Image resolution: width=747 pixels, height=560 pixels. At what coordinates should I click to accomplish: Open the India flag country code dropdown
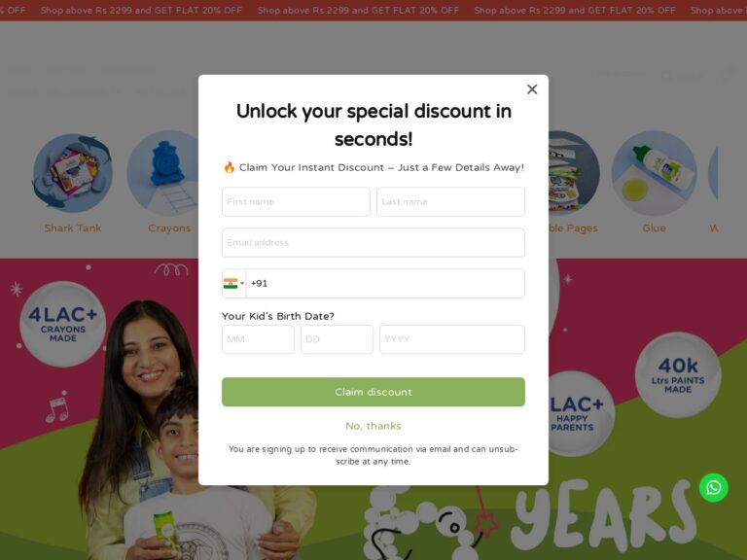tap(233, 283)
